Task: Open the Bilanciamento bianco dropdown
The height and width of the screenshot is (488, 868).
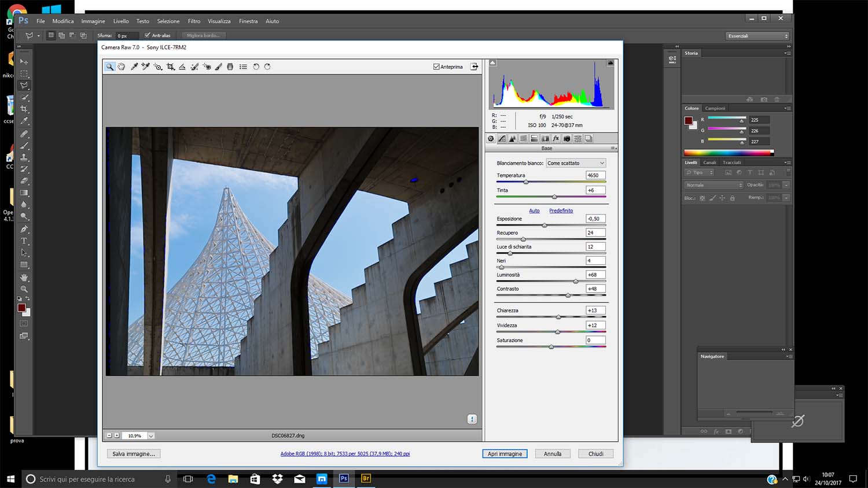Action: [x=576, y=163]
